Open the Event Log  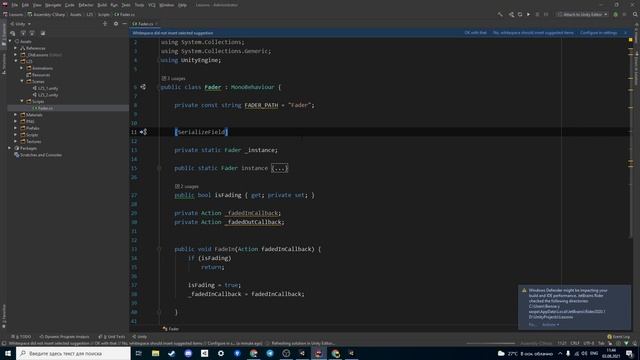(x=619, y=337)
